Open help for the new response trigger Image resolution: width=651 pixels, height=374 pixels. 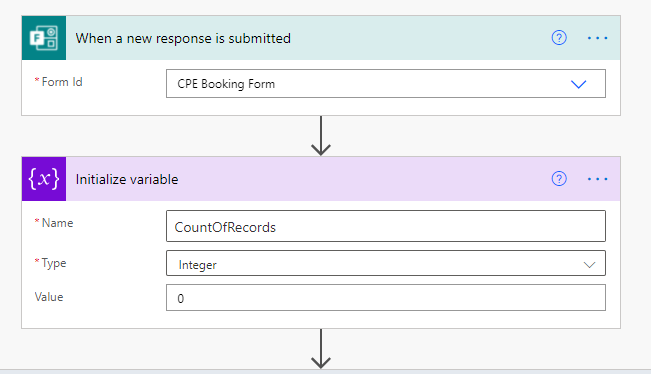point(559,38)
